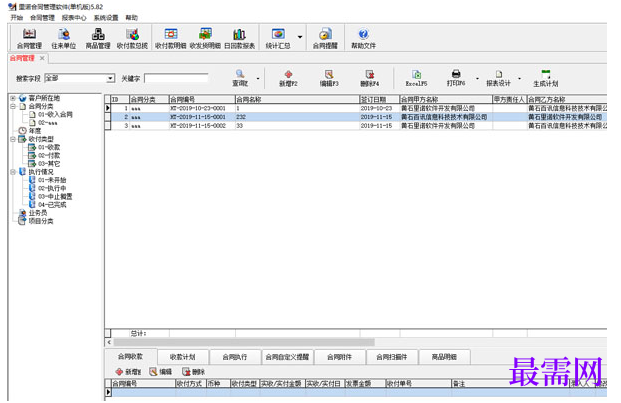This screenshot has width=621, height=403.
Task: Open the 统计汇总 dropdown arrow
Action: 300,37
